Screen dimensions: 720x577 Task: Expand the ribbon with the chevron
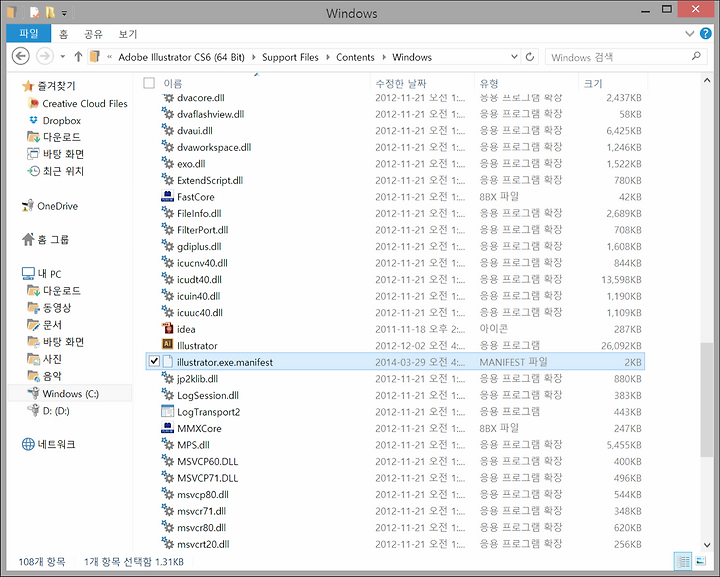[689, 34]
